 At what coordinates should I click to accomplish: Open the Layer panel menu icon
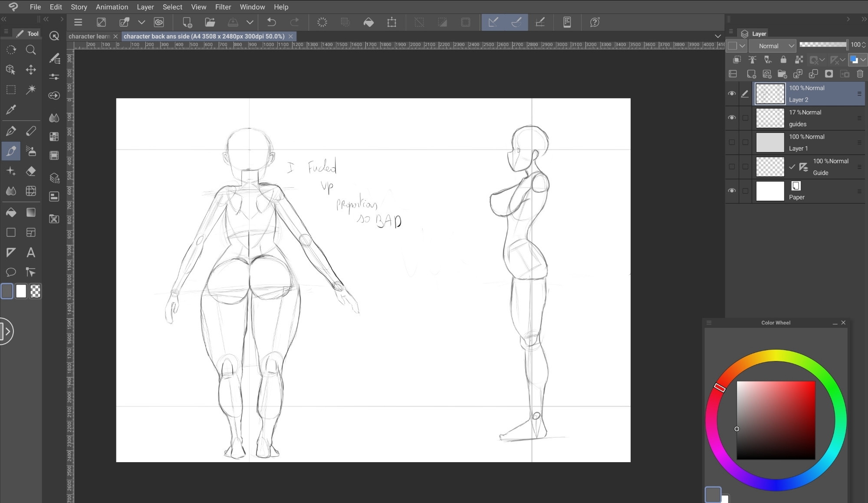point(731,32)
